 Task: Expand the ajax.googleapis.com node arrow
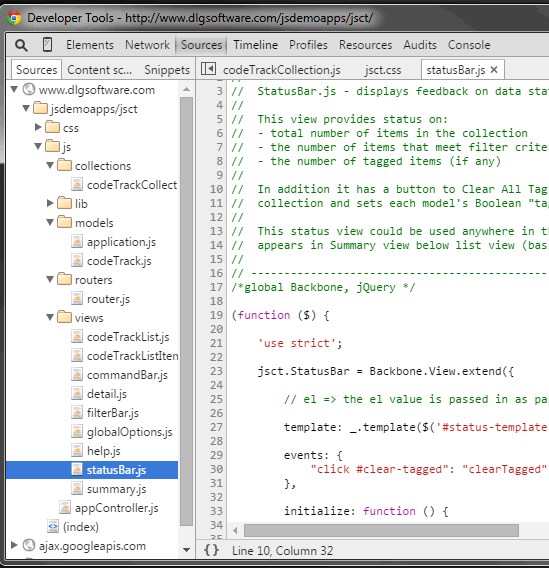[x=14, y=545]
